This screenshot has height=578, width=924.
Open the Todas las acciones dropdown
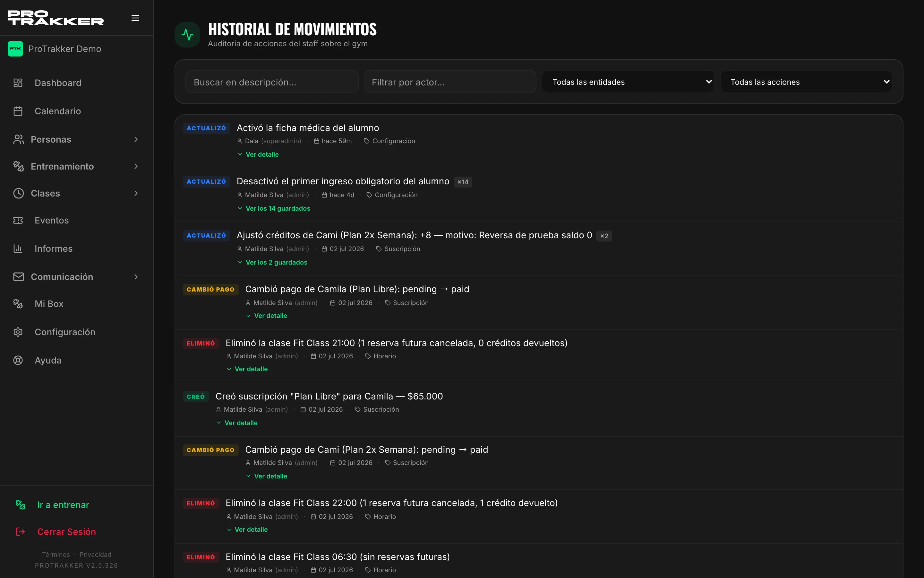pos(806,82)
